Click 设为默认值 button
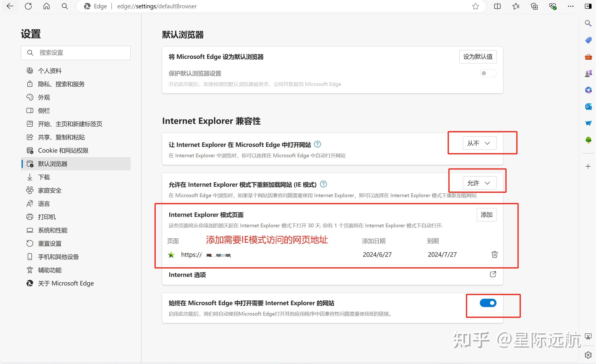The width and height of the screenshot is (596, 364). 478,57
